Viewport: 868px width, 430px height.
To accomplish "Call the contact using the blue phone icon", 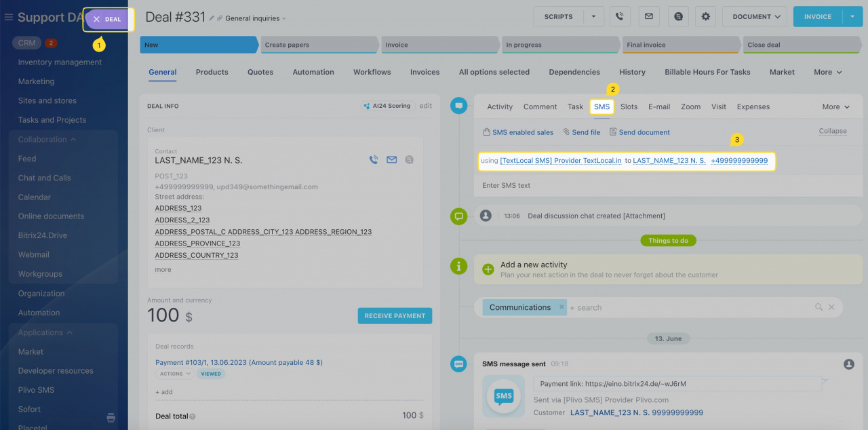I will tap(374, 159).
